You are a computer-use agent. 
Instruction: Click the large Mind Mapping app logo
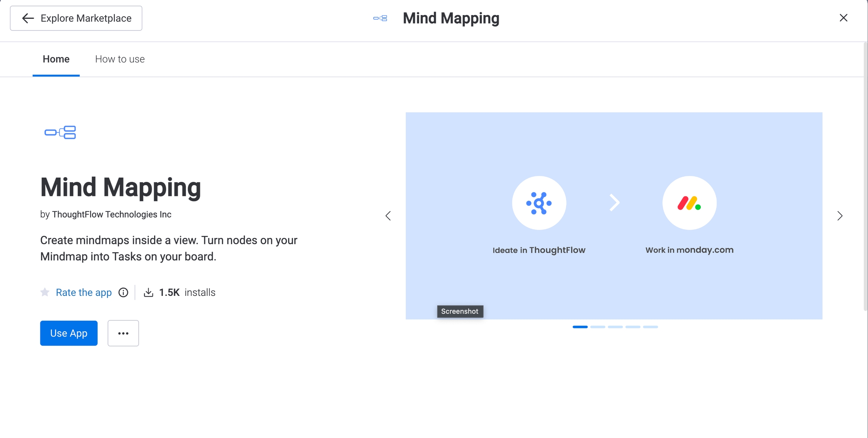[x=60, y=132]
